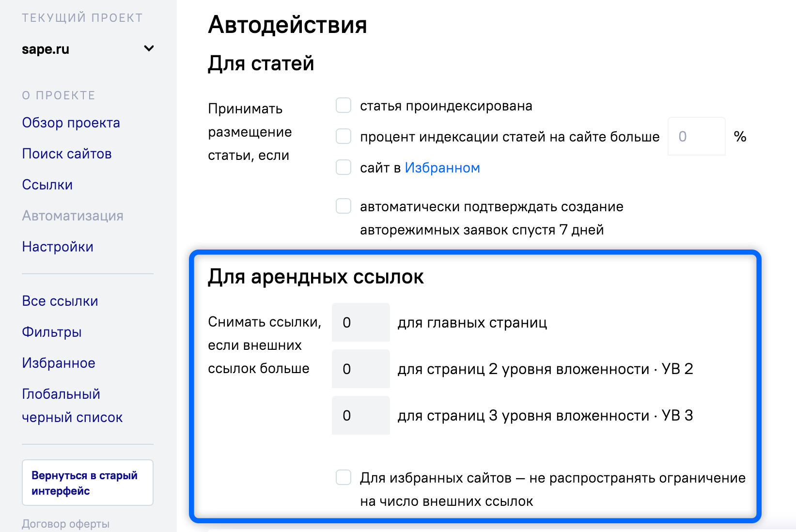Image resolution: width=796 pixels, height=532 pixels.
Task: Enable the статья проиндексирована checkbox
Action: click(x=343, y=105)
